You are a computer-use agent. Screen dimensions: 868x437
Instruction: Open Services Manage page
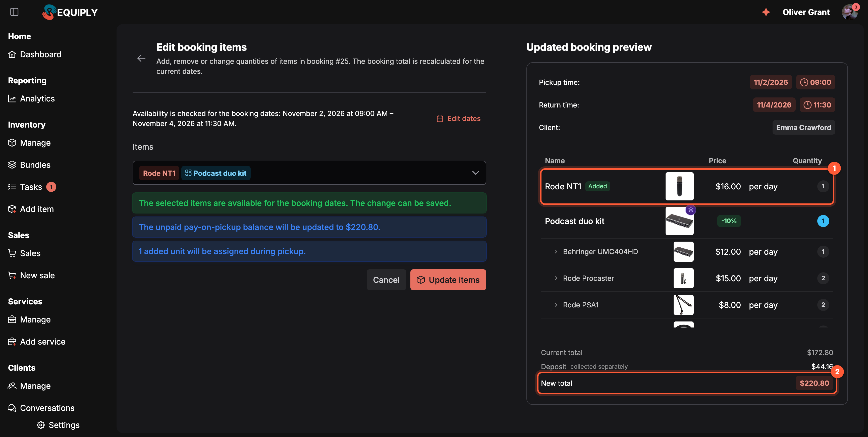(x=29, y=319)
